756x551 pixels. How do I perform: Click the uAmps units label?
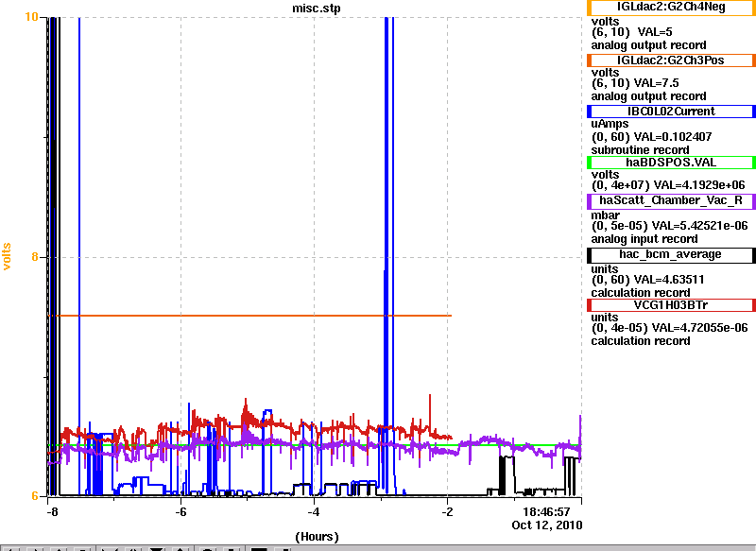pos(610,124)
